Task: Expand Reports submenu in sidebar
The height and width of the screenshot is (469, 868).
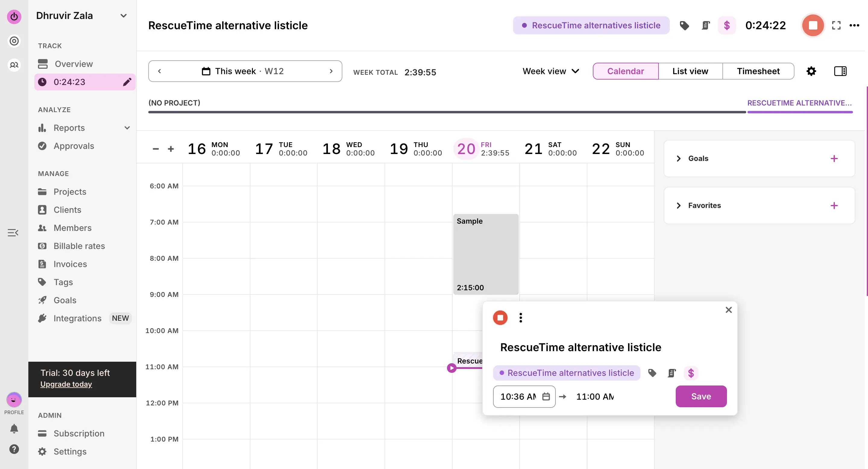Action: click(x=127, y=128)
